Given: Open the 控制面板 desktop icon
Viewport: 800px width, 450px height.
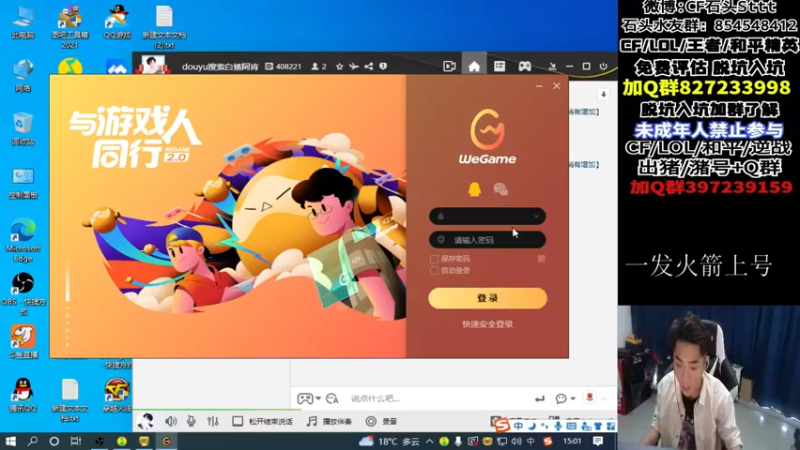Looking at the screenshot, I should pyautogui.click(x=22, y=183).
